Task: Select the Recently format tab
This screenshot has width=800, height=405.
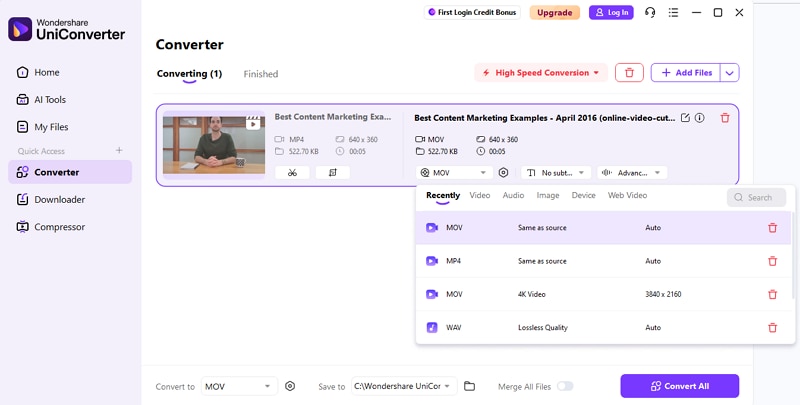Action: (443, 195)
